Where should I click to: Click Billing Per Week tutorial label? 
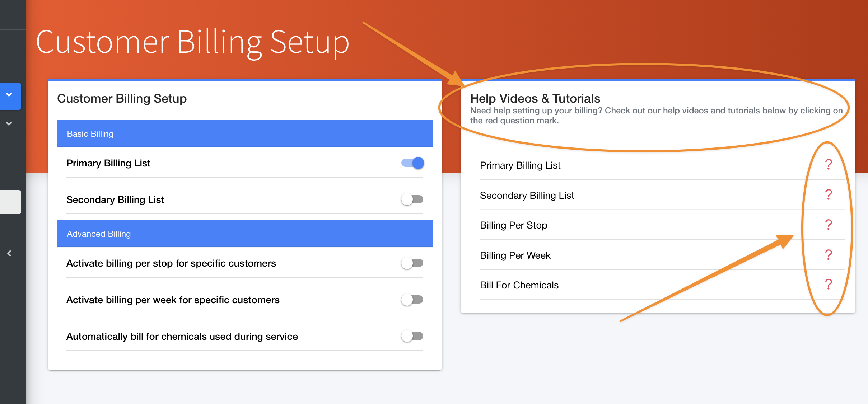point(515,255)
